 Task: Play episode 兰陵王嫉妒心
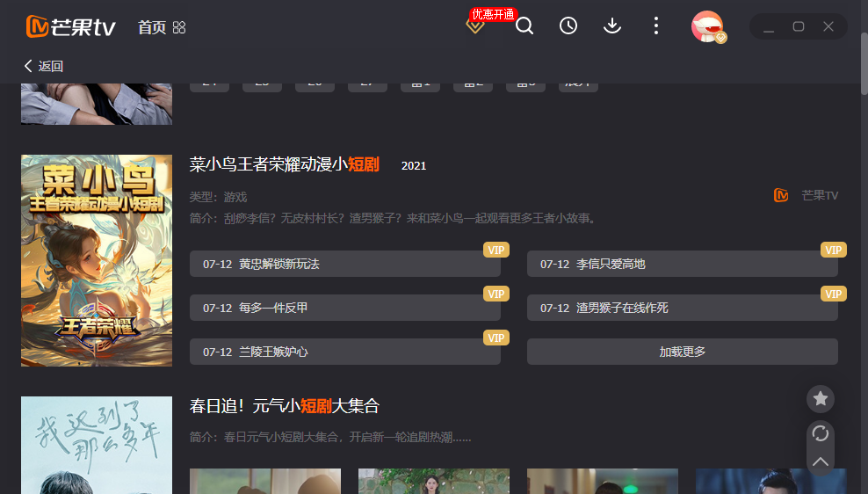coord(345,352)
